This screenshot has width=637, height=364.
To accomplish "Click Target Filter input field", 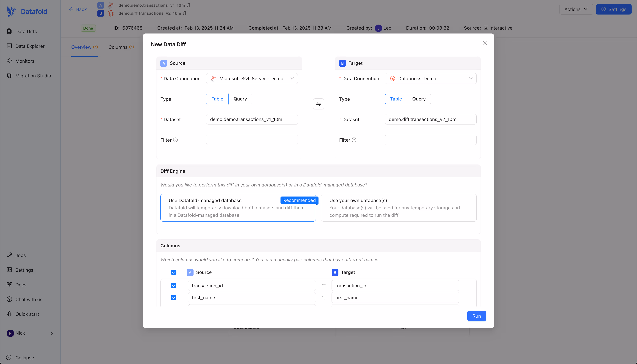I will [431, 140].
